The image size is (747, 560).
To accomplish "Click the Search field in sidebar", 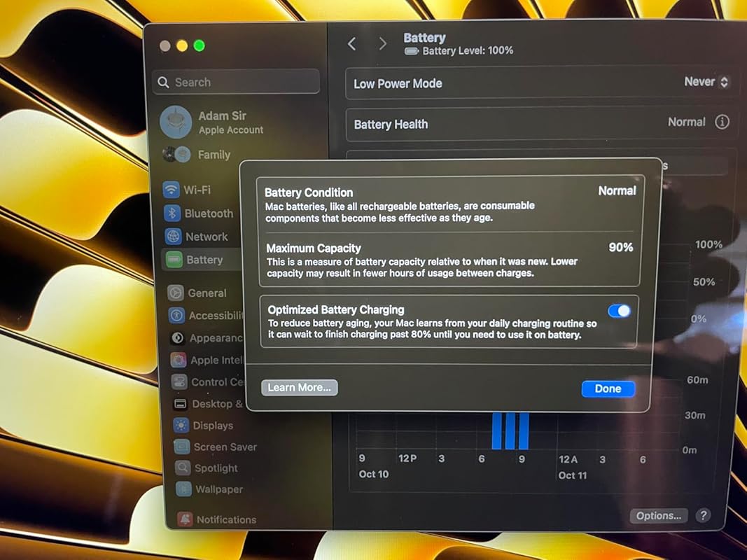I will click(236, 82).
